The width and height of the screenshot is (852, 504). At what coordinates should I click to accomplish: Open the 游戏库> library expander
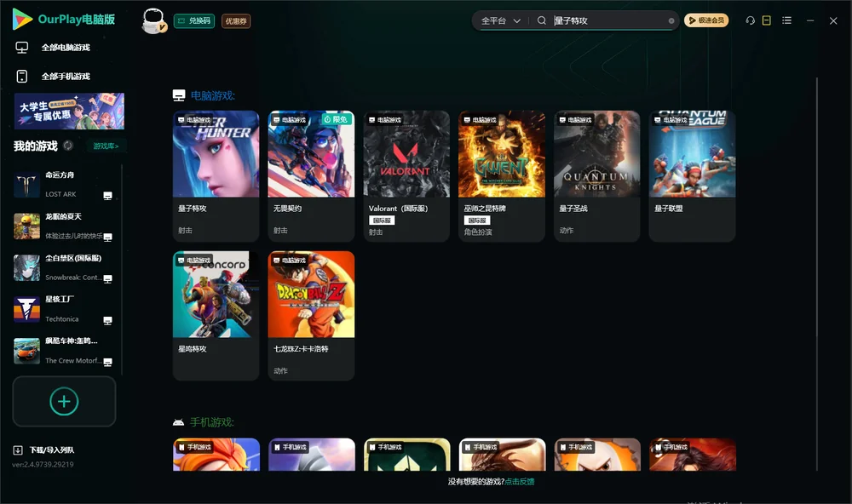click(106, 146)
